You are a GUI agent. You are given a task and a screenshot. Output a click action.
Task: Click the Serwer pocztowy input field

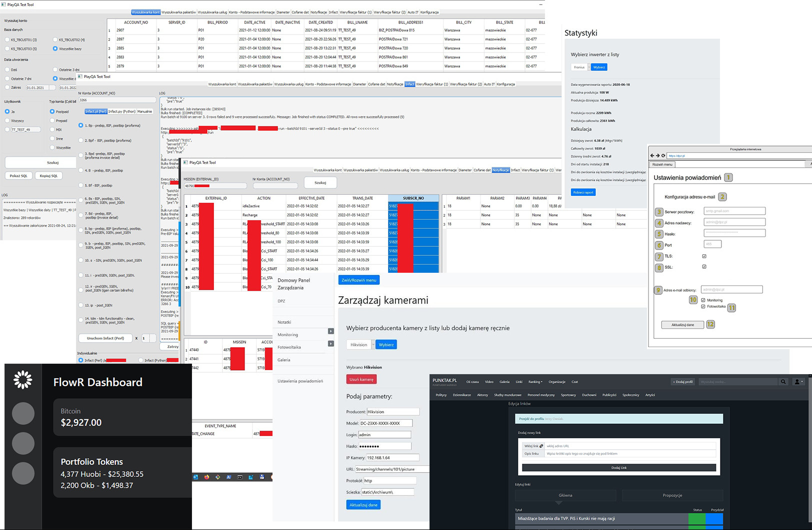point(734,211)
